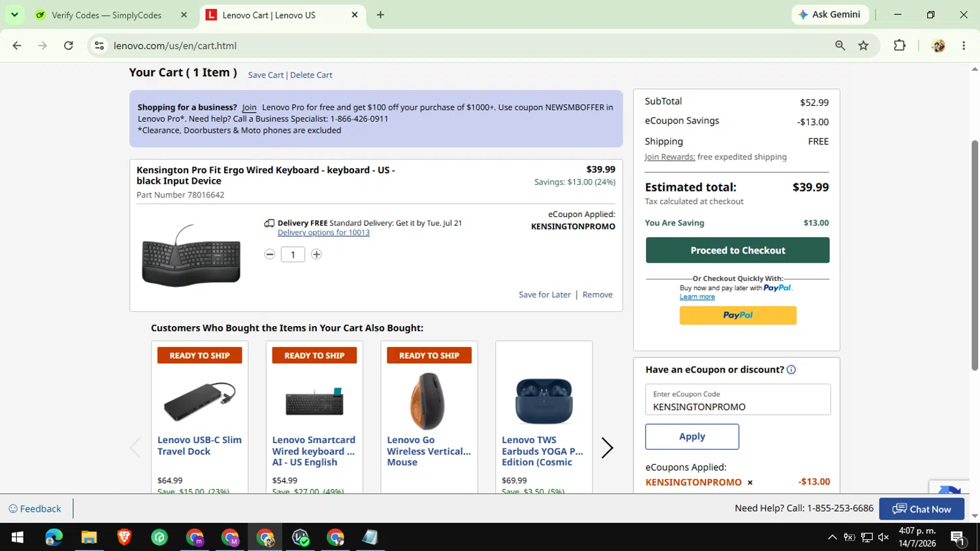The image size is (980, 551).
Task: Open Lenovo Go Wireless Vertical Mouse product
Action: [x=429, y=451]
